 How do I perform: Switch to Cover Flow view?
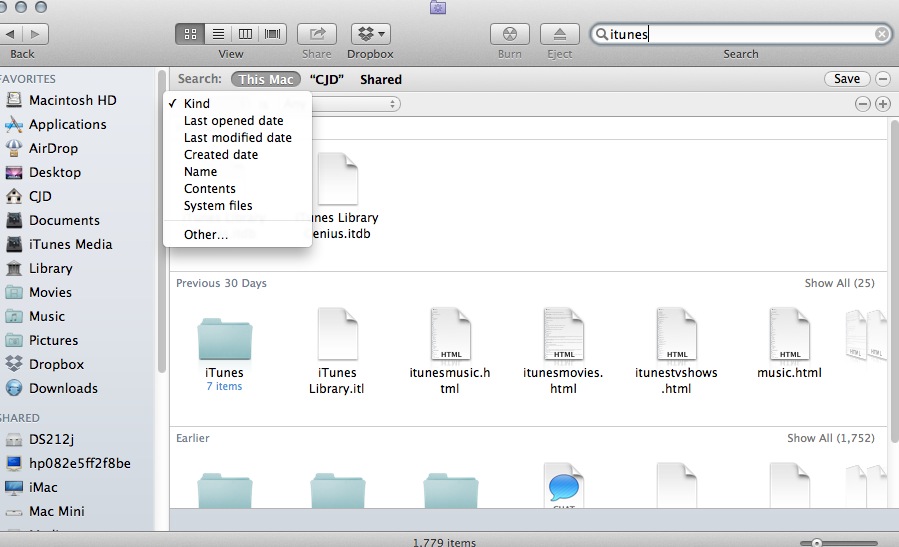pyautogui.click(x=273, y=34)
